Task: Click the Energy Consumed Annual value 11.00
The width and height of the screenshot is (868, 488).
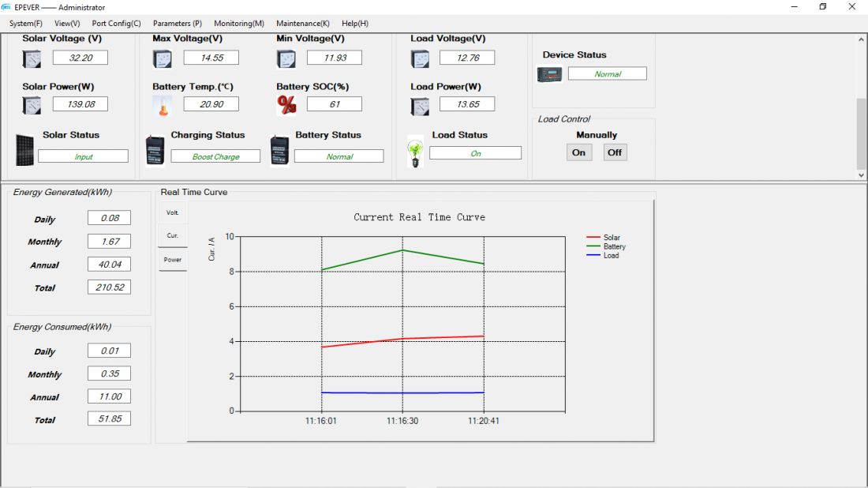Action: click(x=109, y=396)
